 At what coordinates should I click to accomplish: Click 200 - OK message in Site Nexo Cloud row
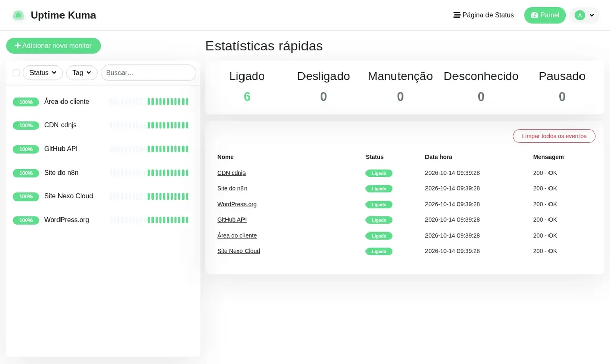(x=545, y=251)
